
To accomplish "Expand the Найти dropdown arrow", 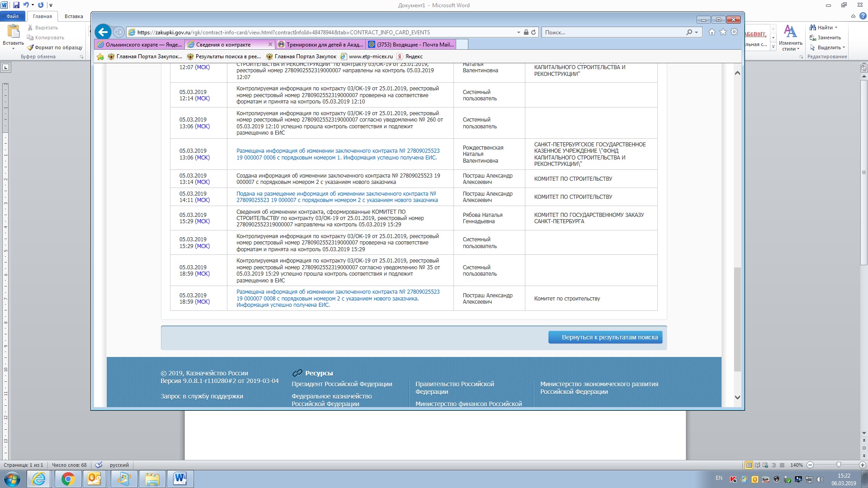I will click(x=836, y=28).
